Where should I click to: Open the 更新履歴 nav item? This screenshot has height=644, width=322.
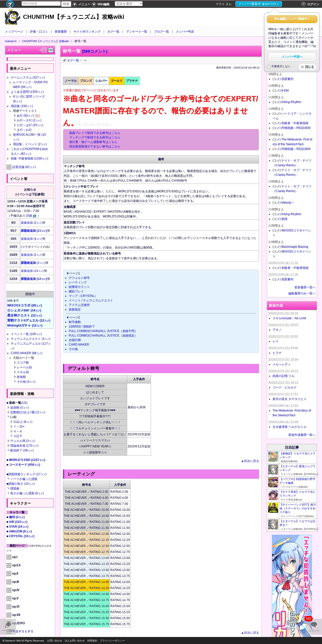[61, 32]
